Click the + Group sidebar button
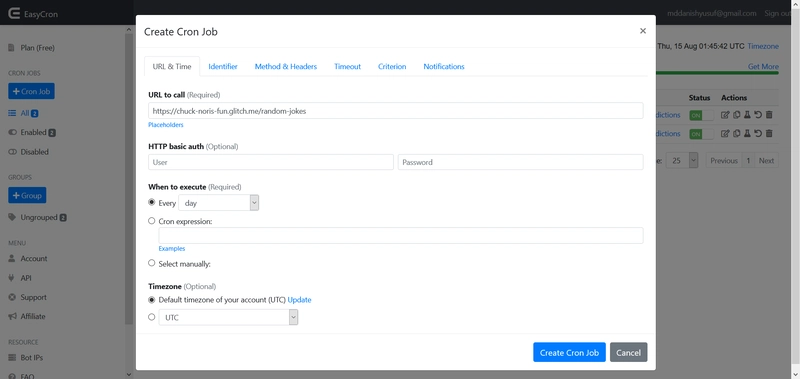This screenshot has width=800, height=379. click(x=27, y=195)
